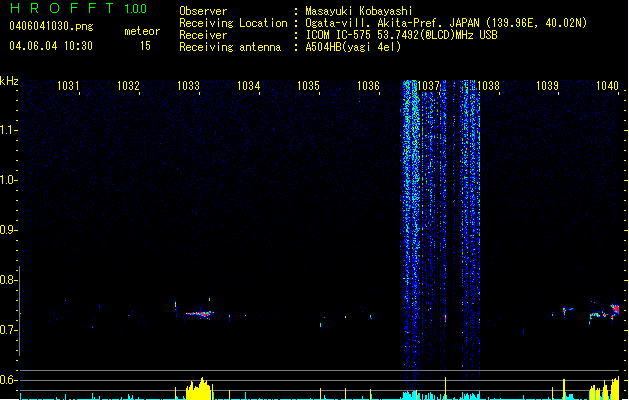This screenshot has height=400, width=629.
Task: Click the 'Observer' field label
Action: point(203,11)
